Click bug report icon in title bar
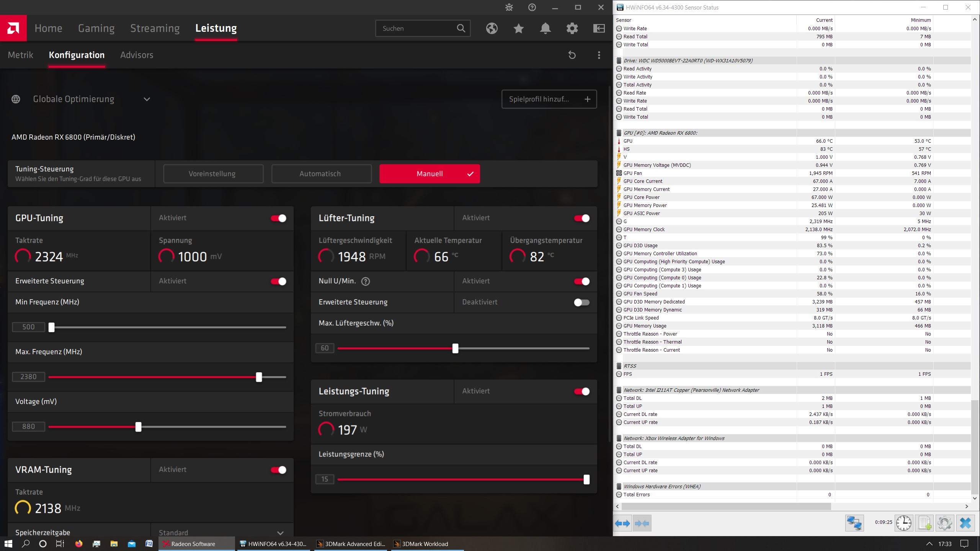980x551 pixels. click(x=509, y=7)
